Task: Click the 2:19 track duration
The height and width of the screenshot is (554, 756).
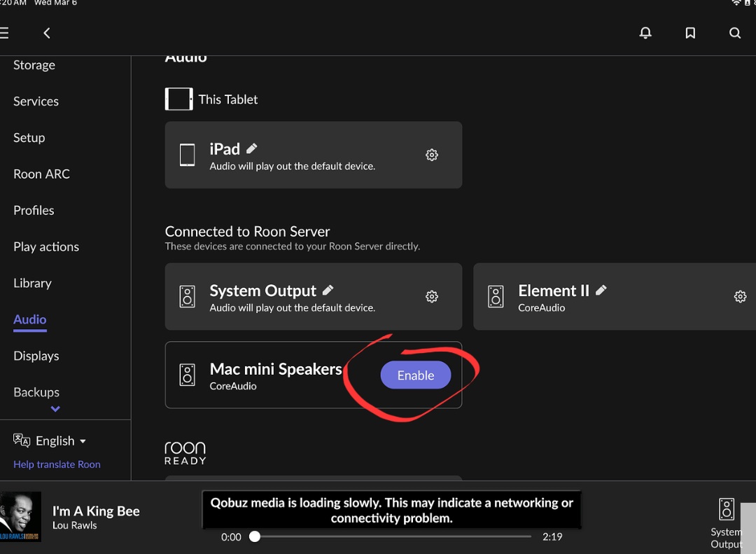Action: [552, 536]
